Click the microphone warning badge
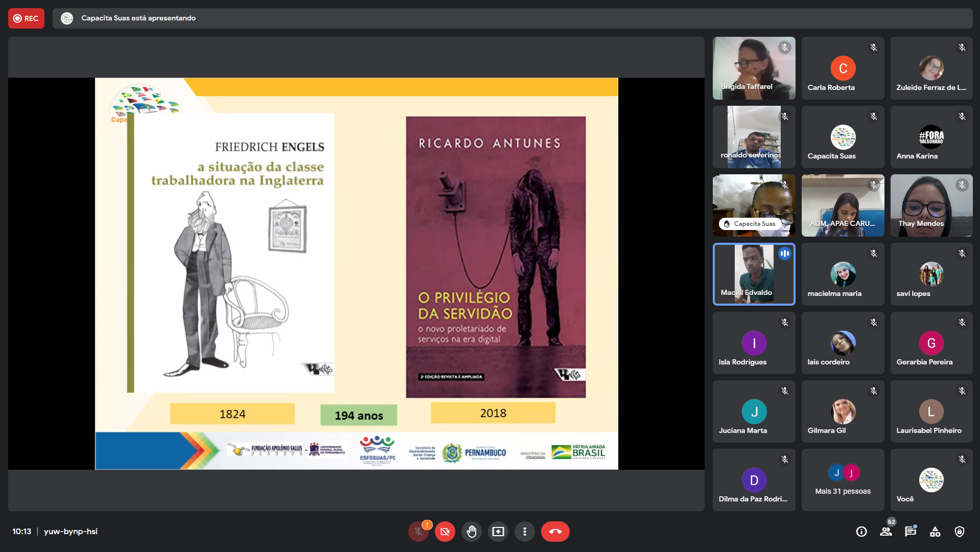 427,524
